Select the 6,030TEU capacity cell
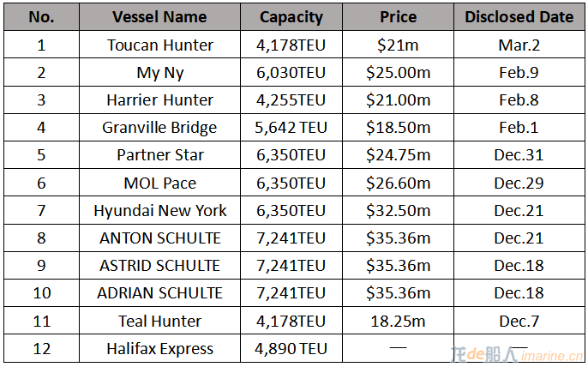Image resolution: width=588 pixels, height=367 pixels. pos(291,73)
